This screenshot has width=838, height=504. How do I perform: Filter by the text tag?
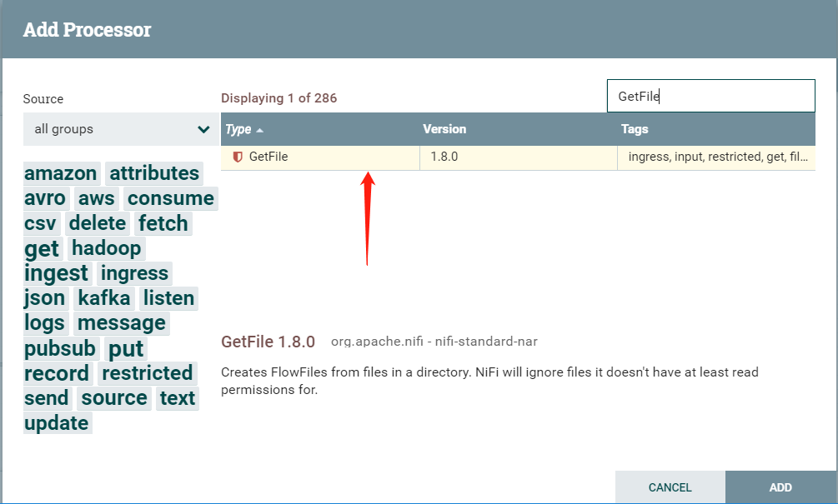click(x=178, y=398)
